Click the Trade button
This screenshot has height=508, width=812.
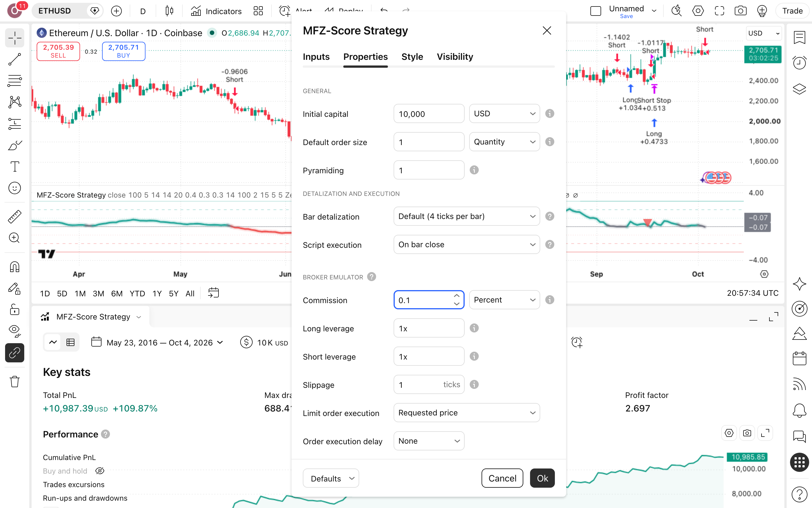(792, 11)
